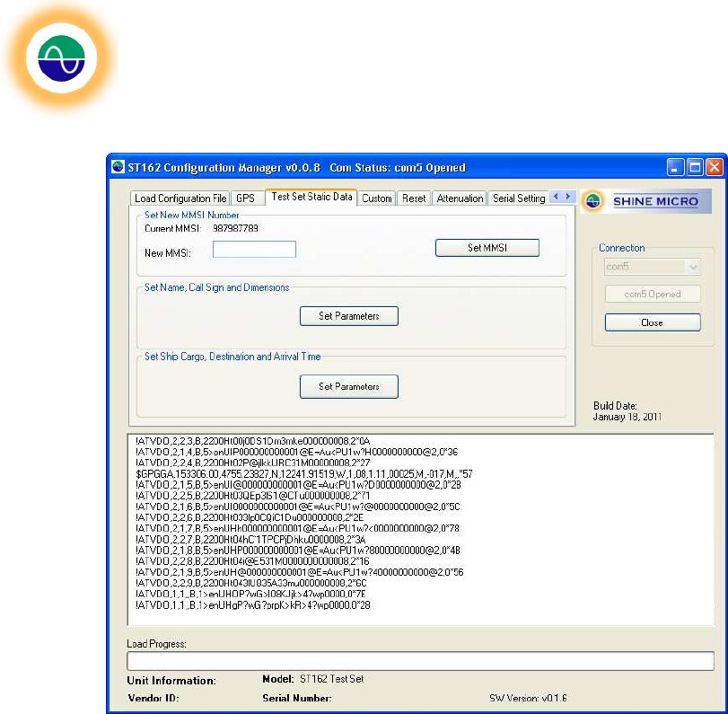Image resolution: width=728 pixels, height=714 pixels.
Task: Click the SHINE MICRO banner text
Action: [x=655, y=201]
